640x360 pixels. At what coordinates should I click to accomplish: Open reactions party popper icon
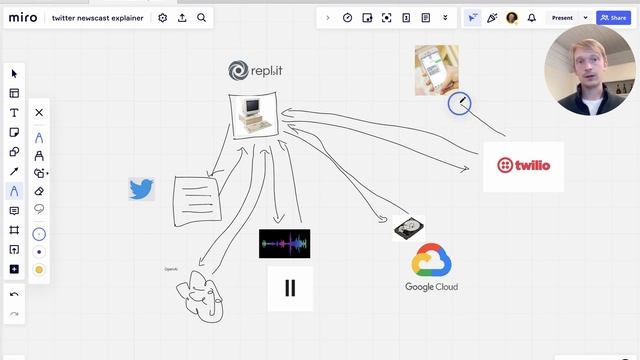pos(492,18)
